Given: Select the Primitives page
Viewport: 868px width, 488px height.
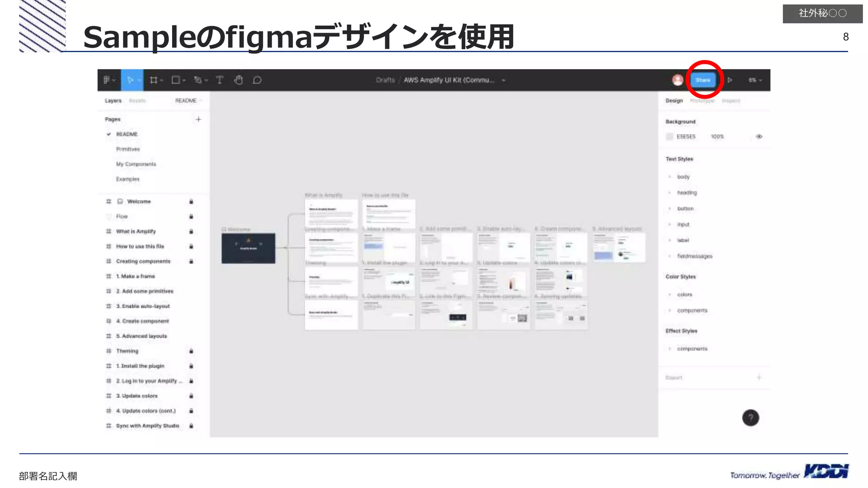Looking at the screenshot, I should 128,149.
